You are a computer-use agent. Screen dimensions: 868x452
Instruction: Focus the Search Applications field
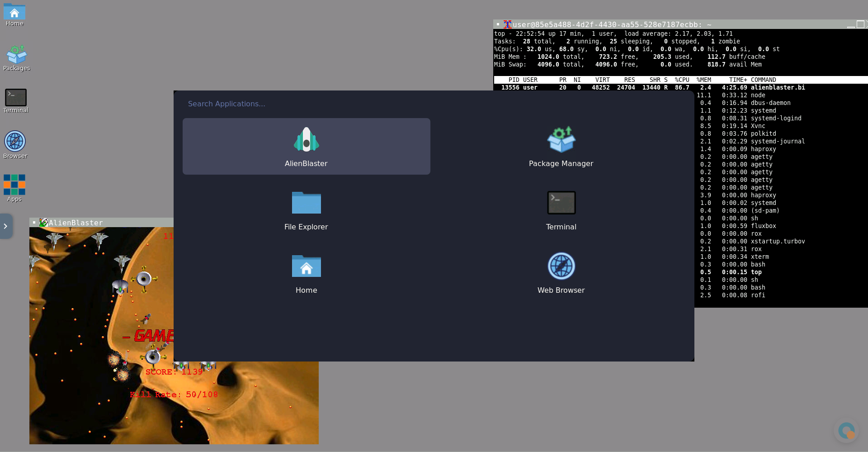tap(316, 104)
